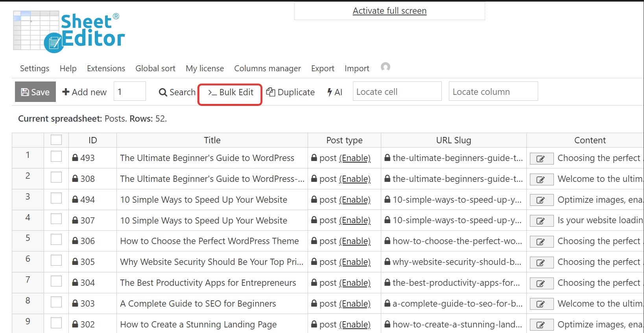Focus the number of new rows field
This screenshot has height=333, width=644.
click(130, 91)
